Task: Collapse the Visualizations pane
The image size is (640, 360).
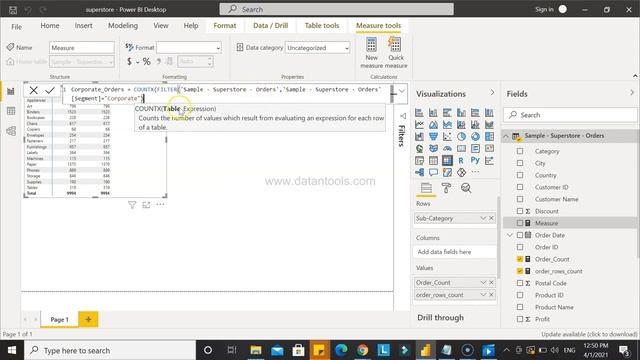Action: tap(492, 93)
